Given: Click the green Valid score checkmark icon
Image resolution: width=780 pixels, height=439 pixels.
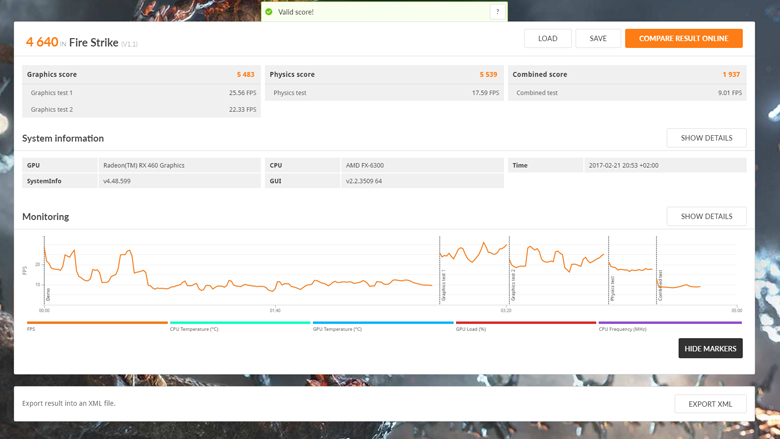Looking at the screenshot, I should click(x=269, y=12).
